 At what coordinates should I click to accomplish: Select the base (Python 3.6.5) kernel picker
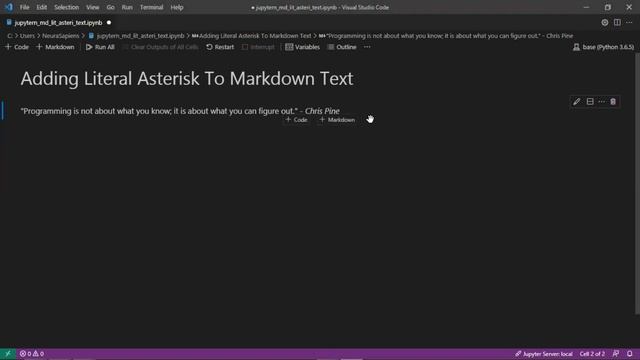coord(604,47)
